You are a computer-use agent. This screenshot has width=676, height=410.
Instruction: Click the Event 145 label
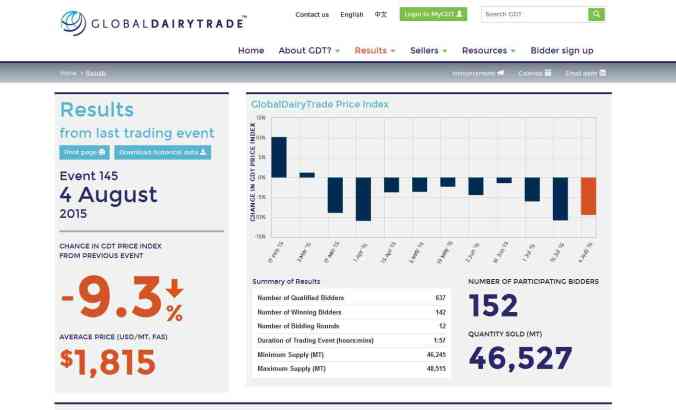89,176
